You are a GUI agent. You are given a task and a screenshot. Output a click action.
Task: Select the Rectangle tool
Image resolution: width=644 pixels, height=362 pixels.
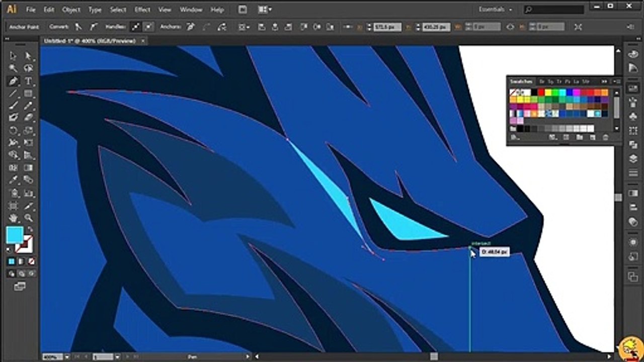28,93
